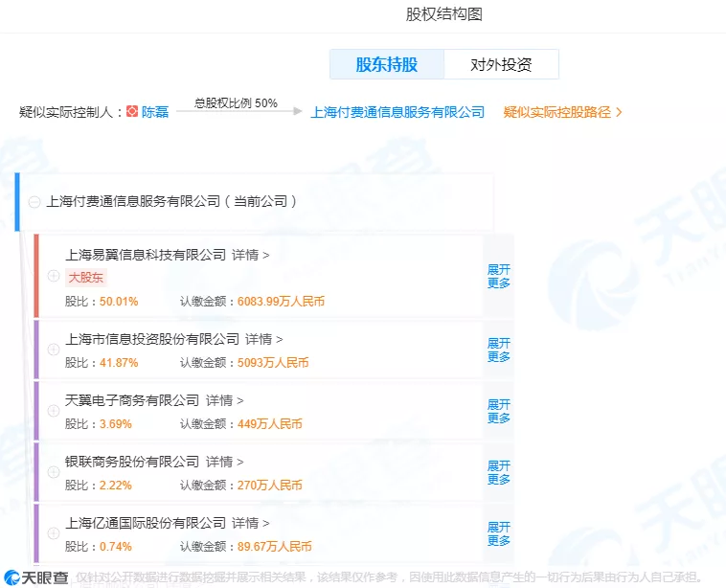
Task: Open 详情 for 天翼电子商务有限公司
Action: (x=224, y=400)
